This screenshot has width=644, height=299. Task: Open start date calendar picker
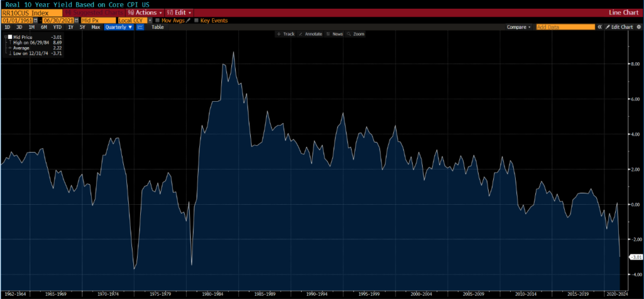point(35,20)
